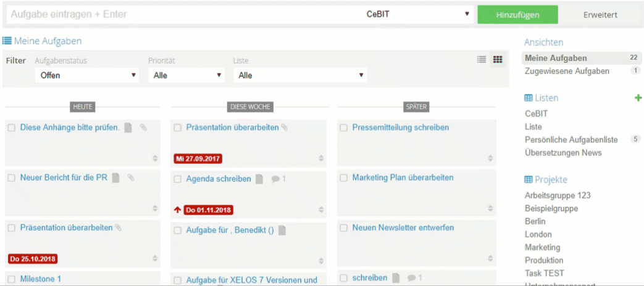The image size is (644, 286).
Task: Select Zugewiesene Aufgaben view
Action: point(567,71)
